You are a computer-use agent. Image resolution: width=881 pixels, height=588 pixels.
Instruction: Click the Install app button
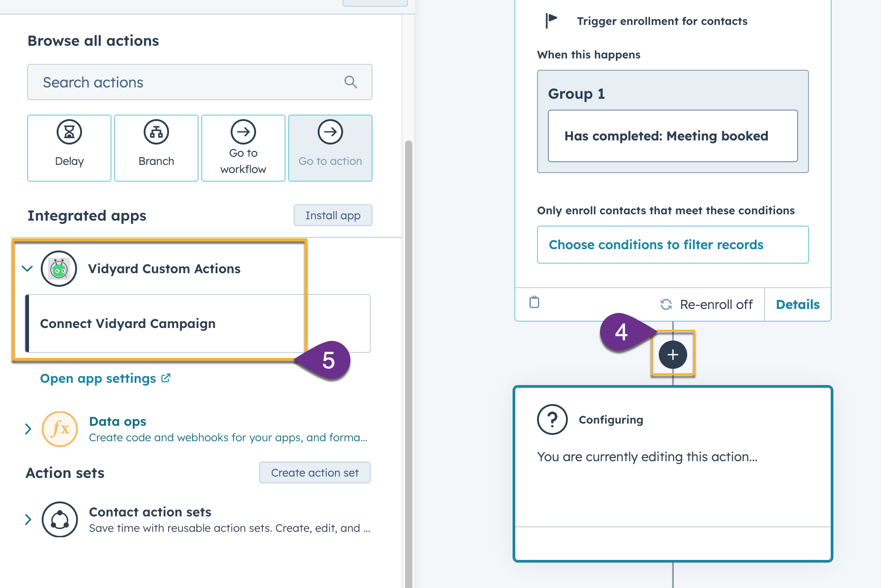point(333,215)
